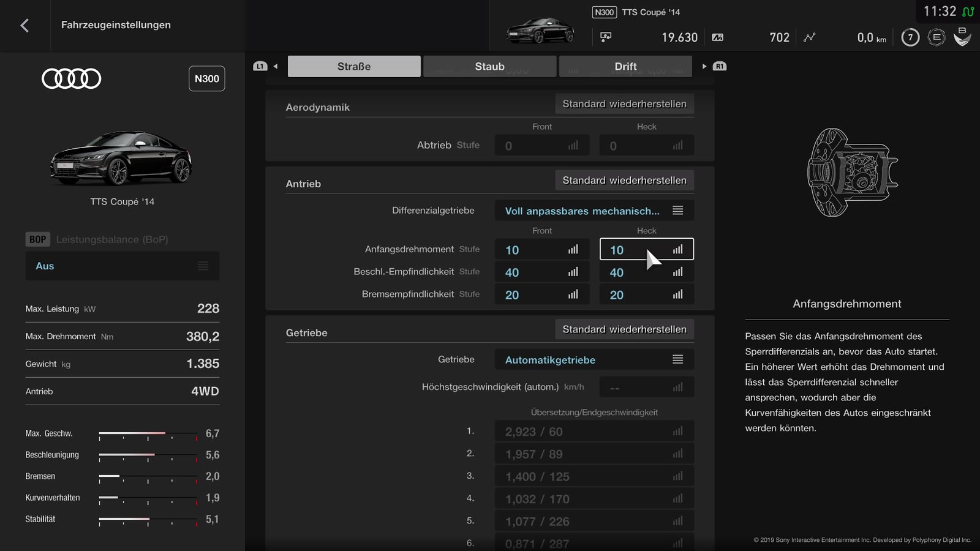Click the sportsmanship rating B handshake icon
The height and width of the screenshot is (551, 980).
pyautogui.click(x=962, y=37)
